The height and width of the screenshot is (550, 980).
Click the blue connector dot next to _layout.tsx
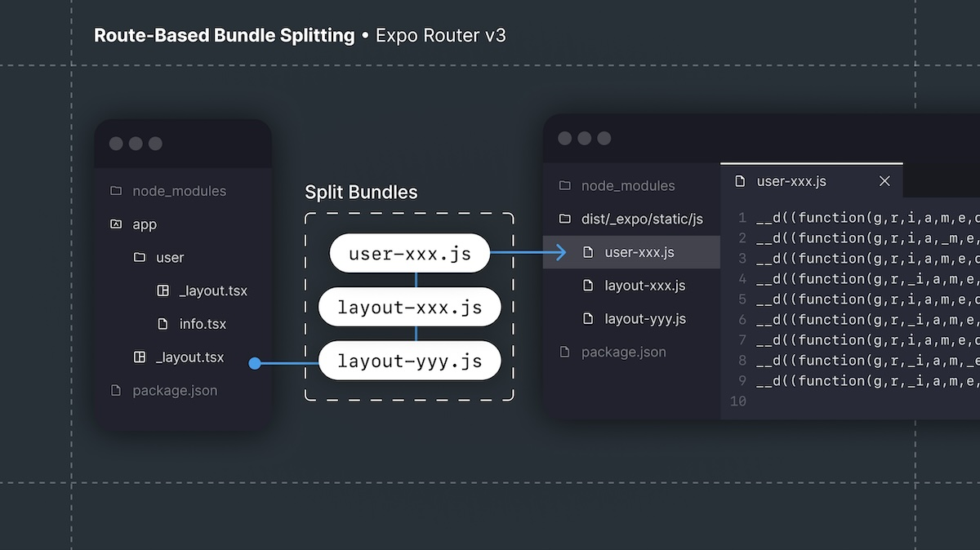(x=255, y=364)
